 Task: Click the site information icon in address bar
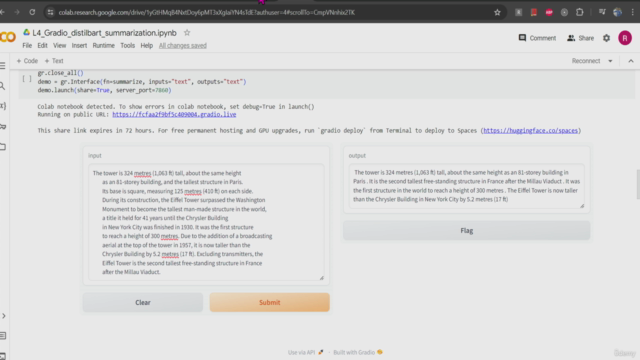(x=50, y=12)
